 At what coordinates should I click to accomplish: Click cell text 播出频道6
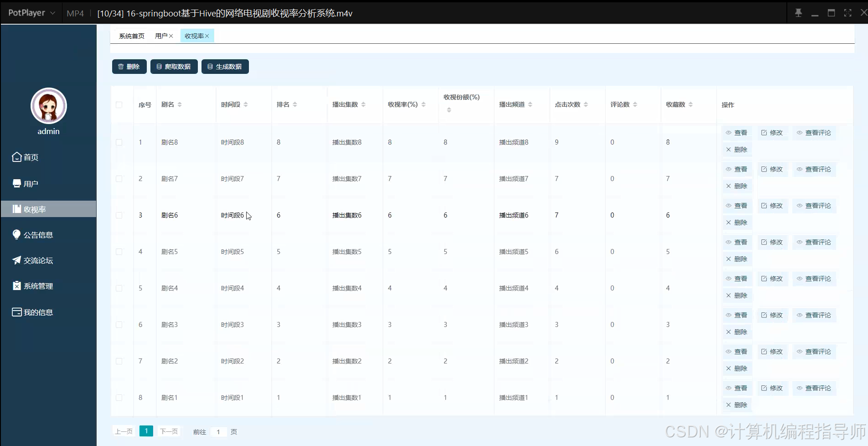click(x=514, y=215)
